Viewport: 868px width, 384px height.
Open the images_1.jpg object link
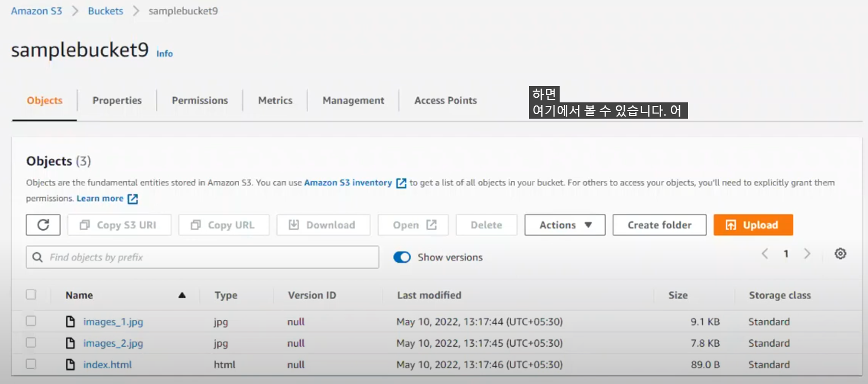point(113,322)
